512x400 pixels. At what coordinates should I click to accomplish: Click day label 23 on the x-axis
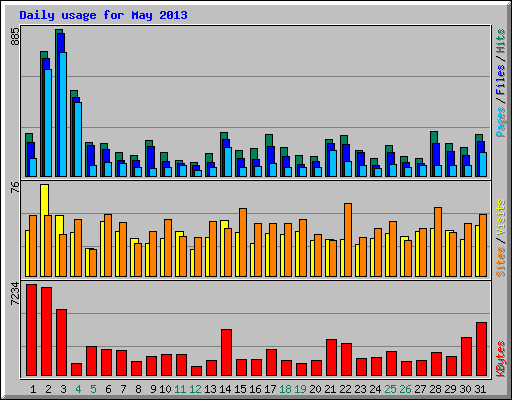click(360, 389)
